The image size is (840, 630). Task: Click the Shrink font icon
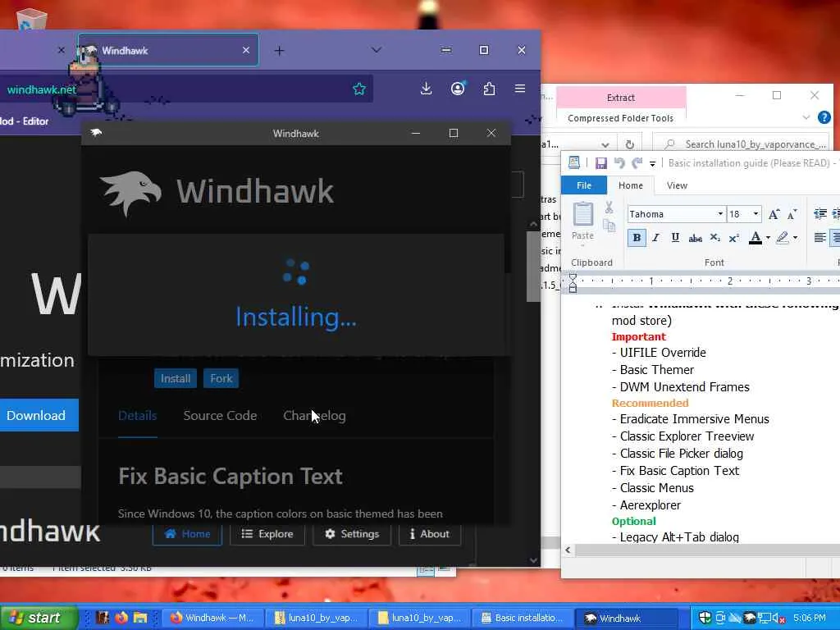coord(792,214)
